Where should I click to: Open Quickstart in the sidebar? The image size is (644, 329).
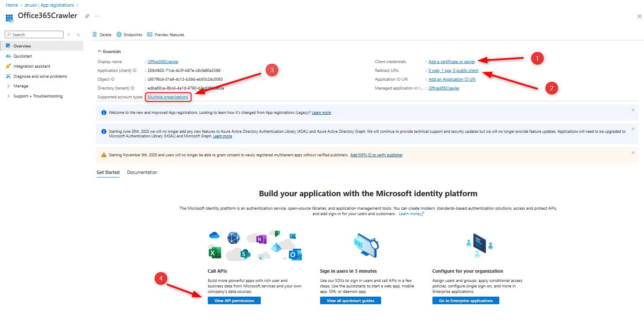[x=22, y=56]
